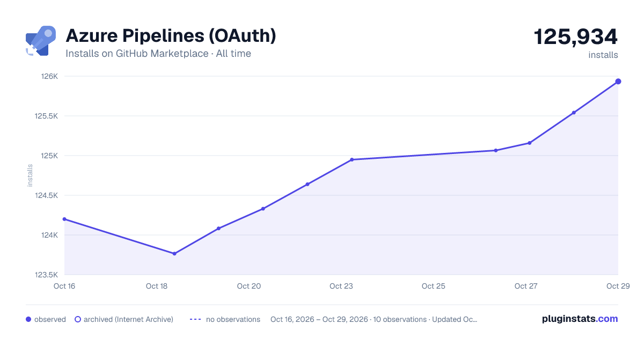
Task: Click the Installs on GitHub Marketplace subtitle
Action: 158,54
